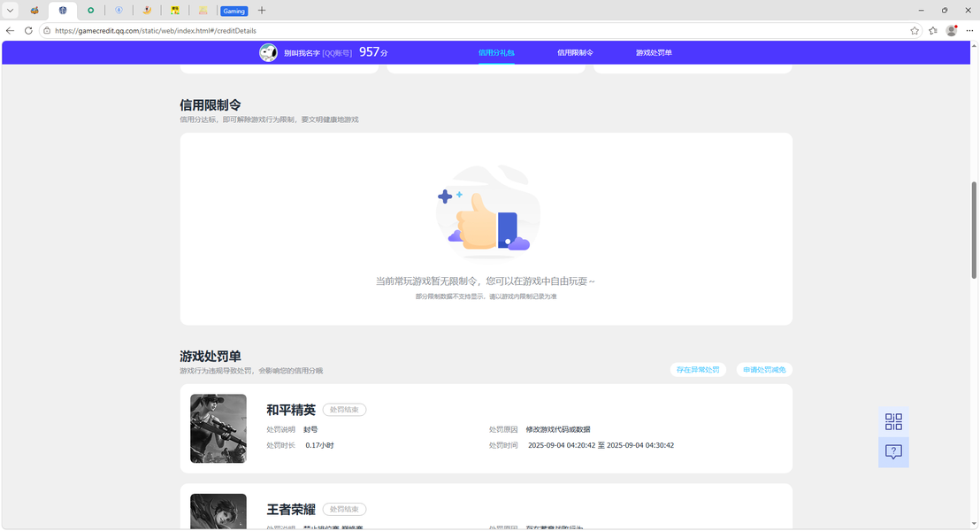Switch to the yellow icon browser tab
Image resolution: width=980 pixels, height=531 pixels.
pos(175,11)
